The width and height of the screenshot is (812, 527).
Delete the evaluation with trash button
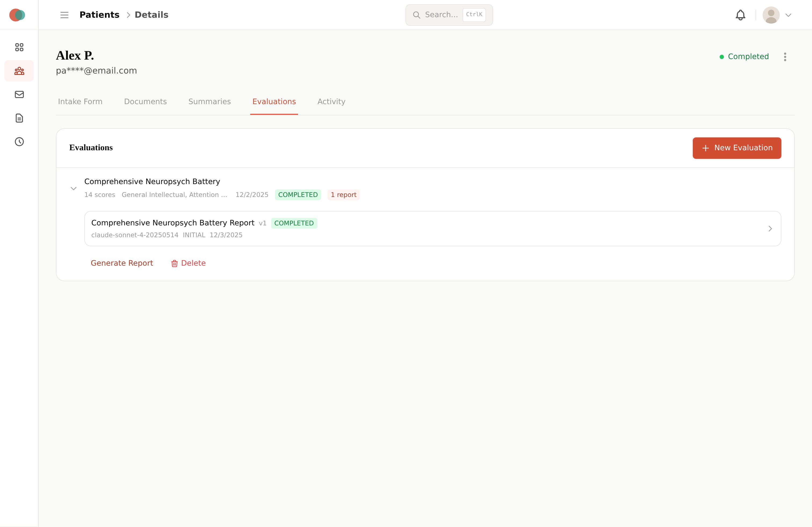pyautogui.click(x=188, y=263)
